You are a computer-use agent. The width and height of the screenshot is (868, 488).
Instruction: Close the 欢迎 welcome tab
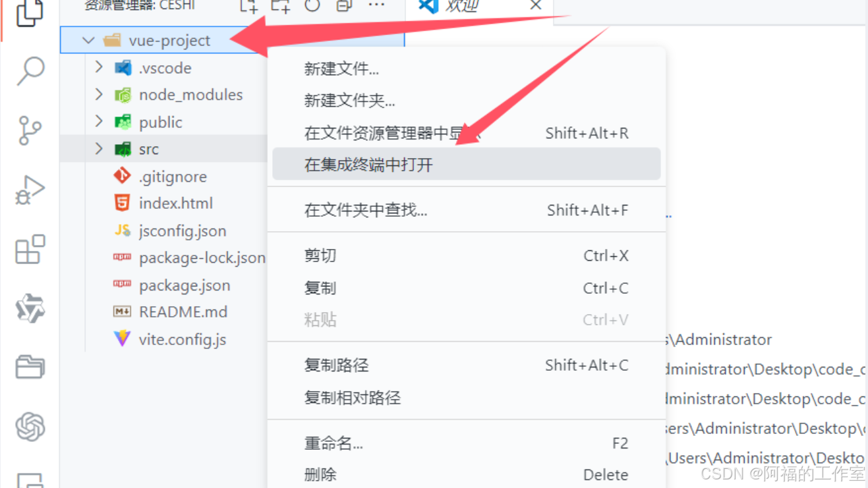tap(536, 5)
